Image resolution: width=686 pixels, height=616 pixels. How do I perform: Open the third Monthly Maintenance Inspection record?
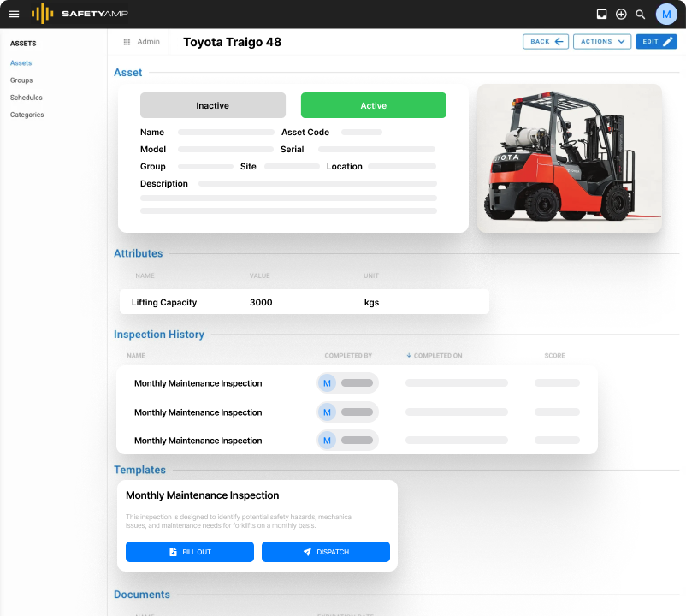click(x=198, y=441)
